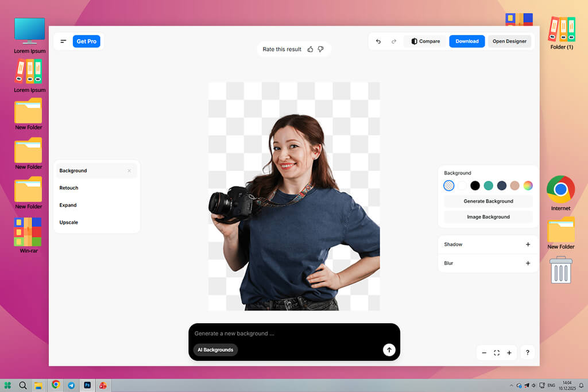Open help with the question mark

point(528,352)
